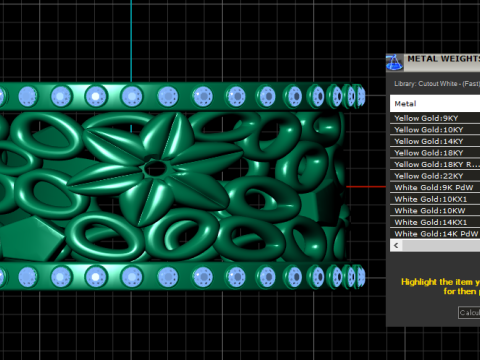Viewport: 480px width, 360px height.
Task: Click left arrow of horizontal scrollbar
Action: [396, 246]
